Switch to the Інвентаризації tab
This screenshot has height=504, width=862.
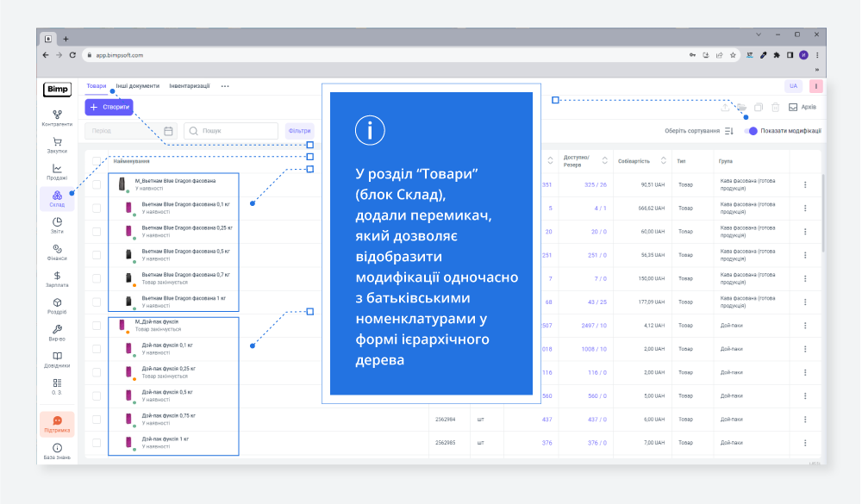pyautogui.click(x=189, y=86)
